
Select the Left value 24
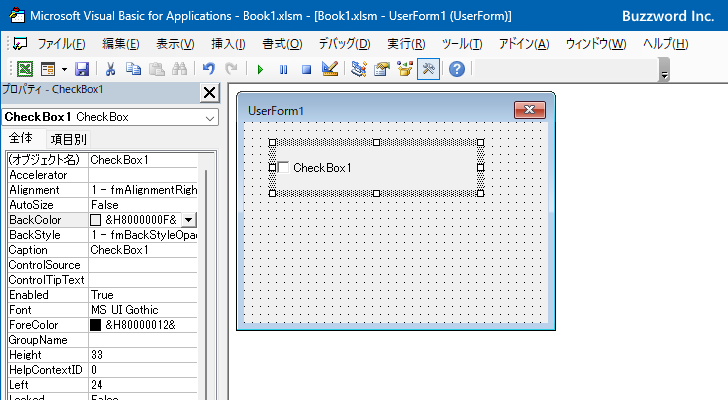click(x=143, y=385)
